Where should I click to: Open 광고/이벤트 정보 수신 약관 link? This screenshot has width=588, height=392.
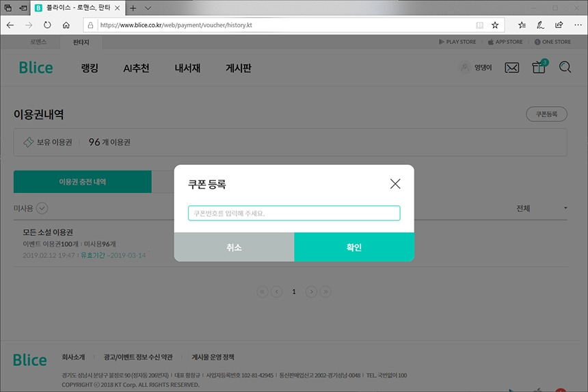[x=138, y=357]
